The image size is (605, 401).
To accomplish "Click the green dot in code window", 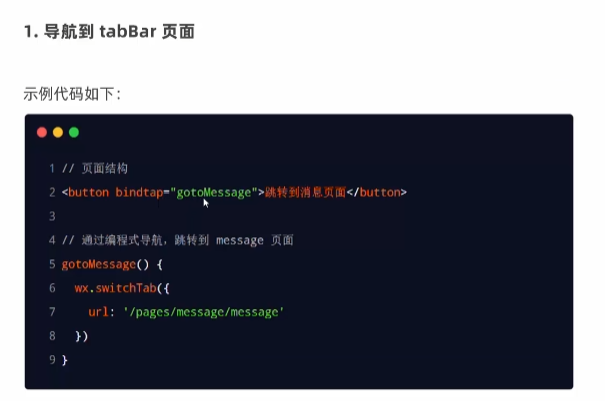I will [x=74, y=132].
